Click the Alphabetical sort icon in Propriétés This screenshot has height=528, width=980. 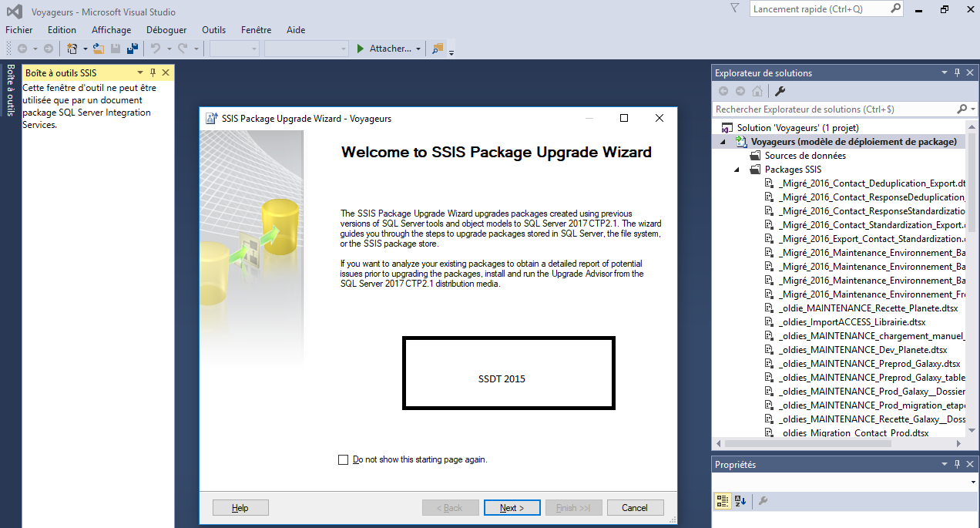[x=740, y=500]
